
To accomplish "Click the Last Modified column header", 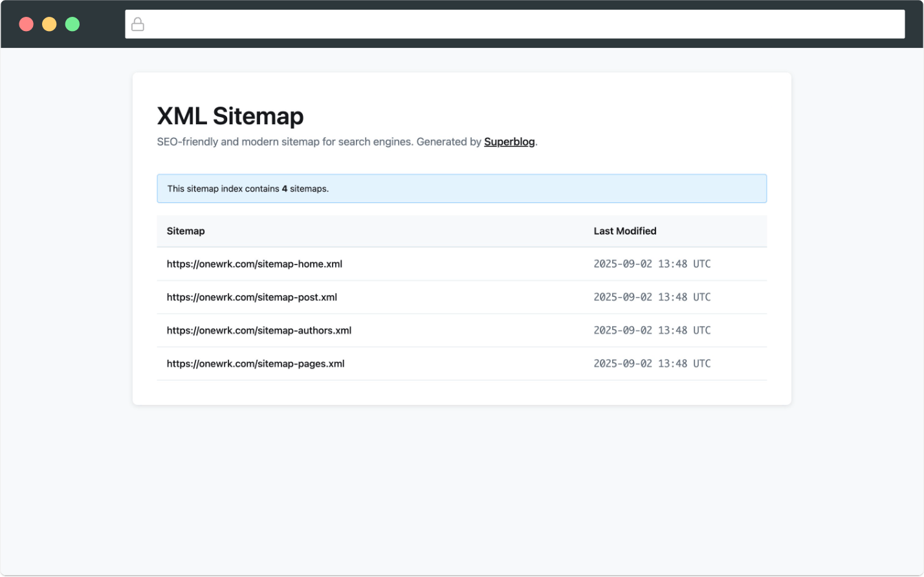I will click(624, 231).
